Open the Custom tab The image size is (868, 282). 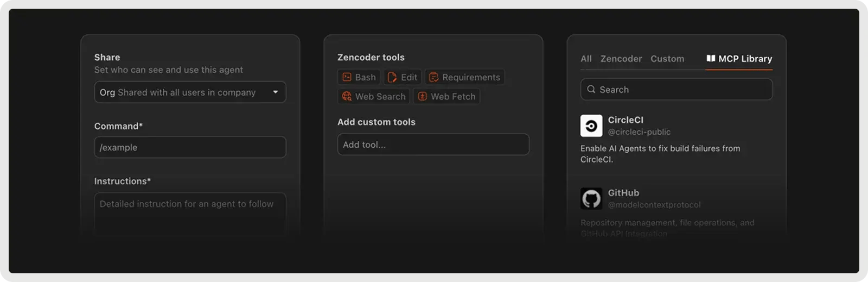pos(667,59)
